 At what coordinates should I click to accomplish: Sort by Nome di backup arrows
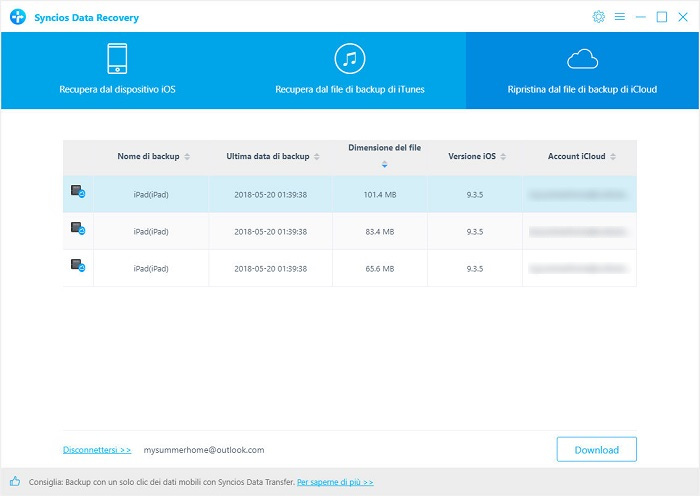tap(187, 157)
